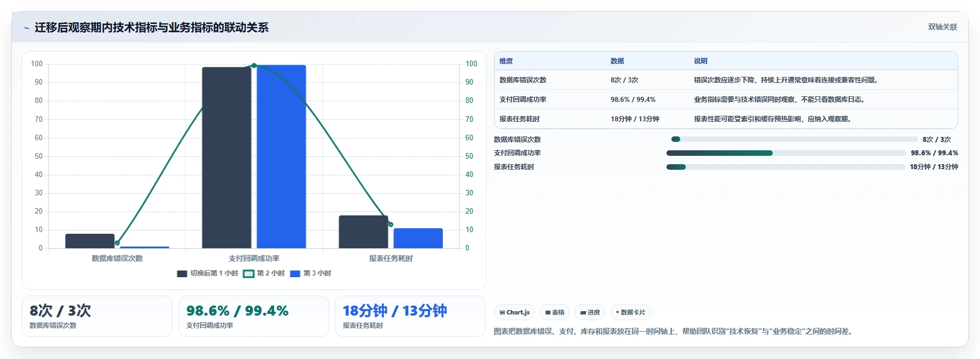Click the line point above 报表任务耗时
The image size is (980, 359).
point(391,224)
